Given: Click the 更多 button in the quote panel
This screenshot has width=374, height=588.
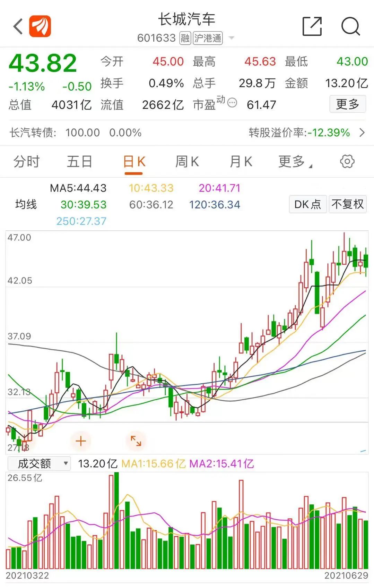Looking at the screenshot, I should [348, 104].
